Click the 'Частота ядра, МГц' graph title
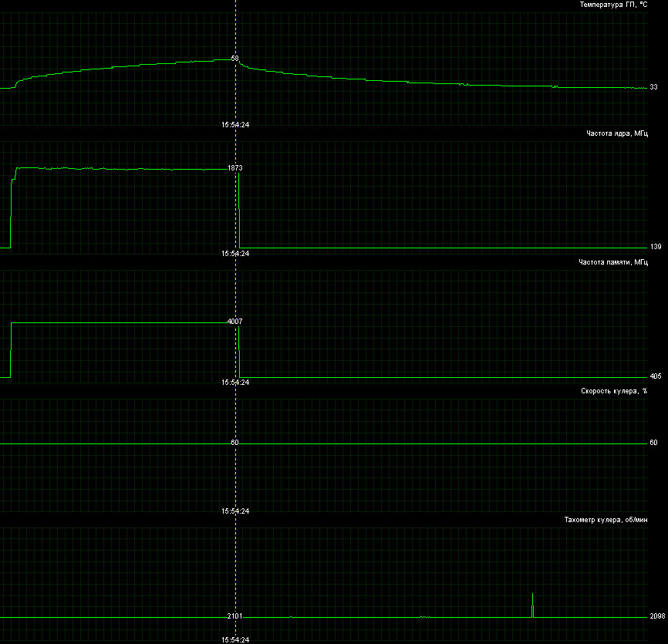 tap(617, 133)
